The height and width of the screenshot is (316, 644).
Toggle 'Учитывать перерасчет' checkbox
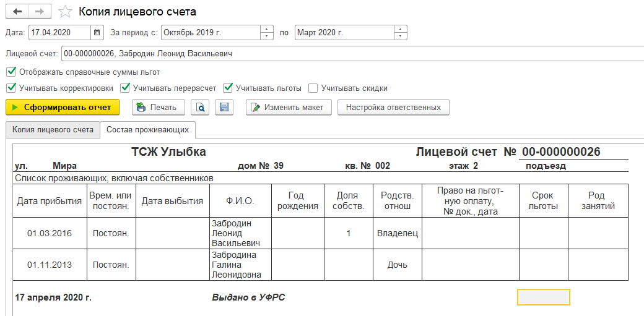(x=125, y=88)
